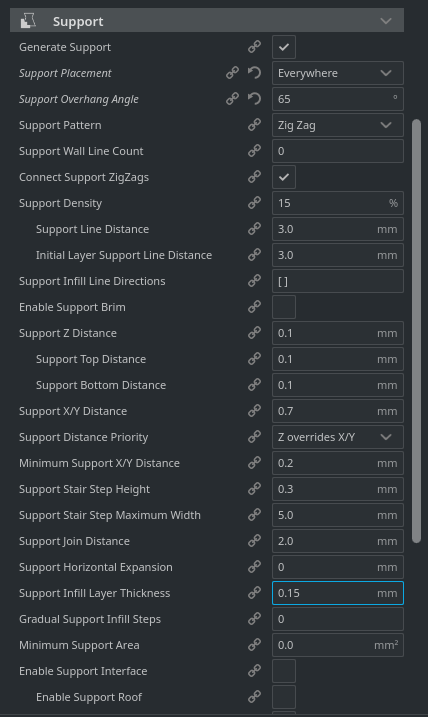Collapse the Support section chevron

pyautogui.click(x=386, y=21)
